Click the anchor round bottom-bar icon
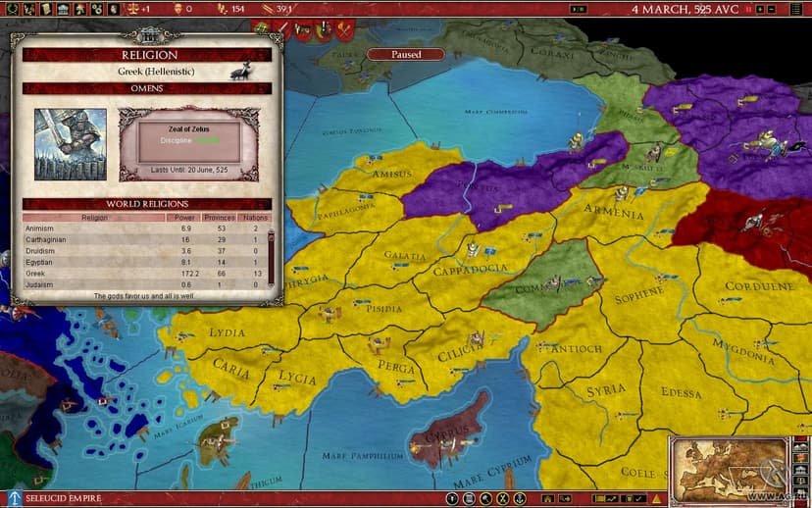This screenshot has width=812, height=508. point(520,498)
